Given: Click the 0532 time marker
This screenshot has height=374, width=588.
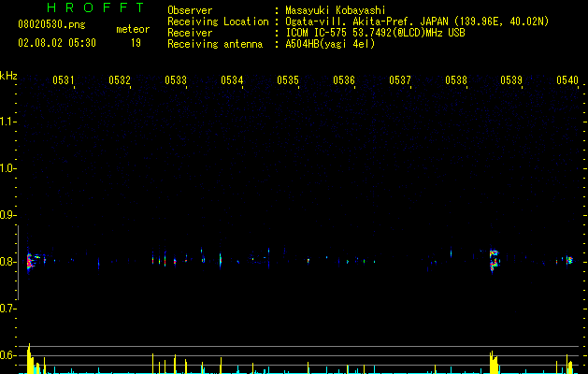Looking at the screenshot, I should (120, 80).
